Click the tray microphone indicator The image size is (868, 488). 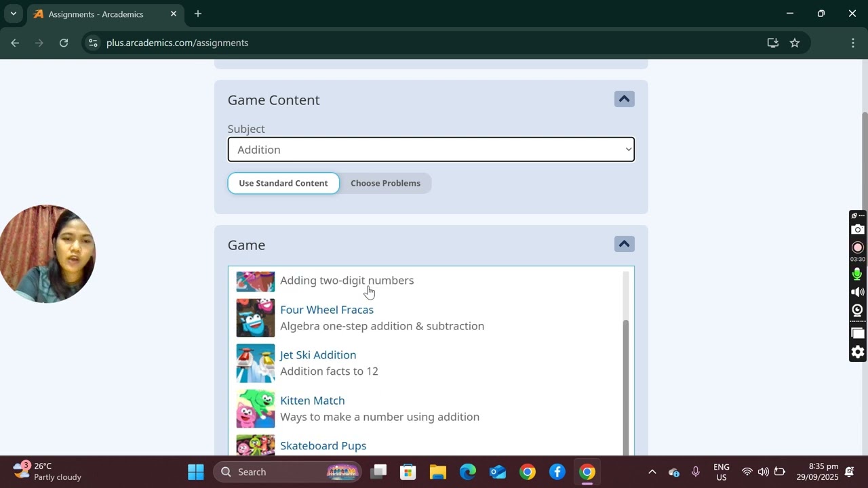click(x=695, y=472)
